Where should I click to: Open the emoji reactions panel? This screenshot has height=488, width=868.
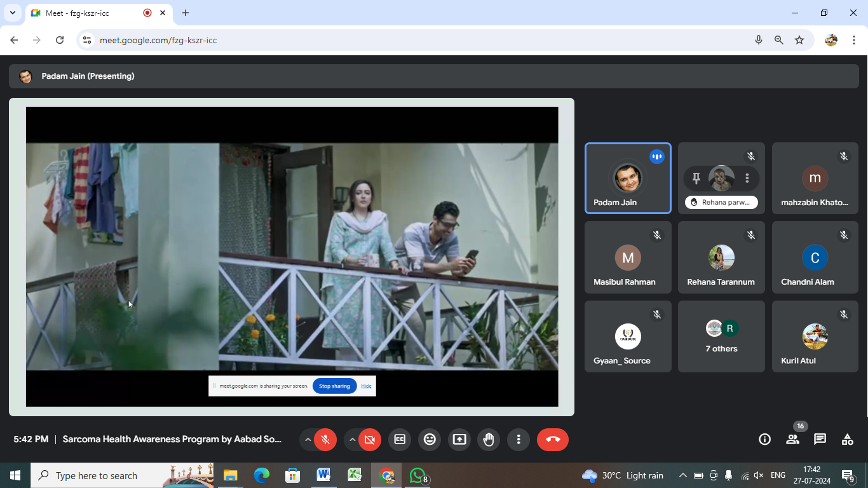point(430,439)
